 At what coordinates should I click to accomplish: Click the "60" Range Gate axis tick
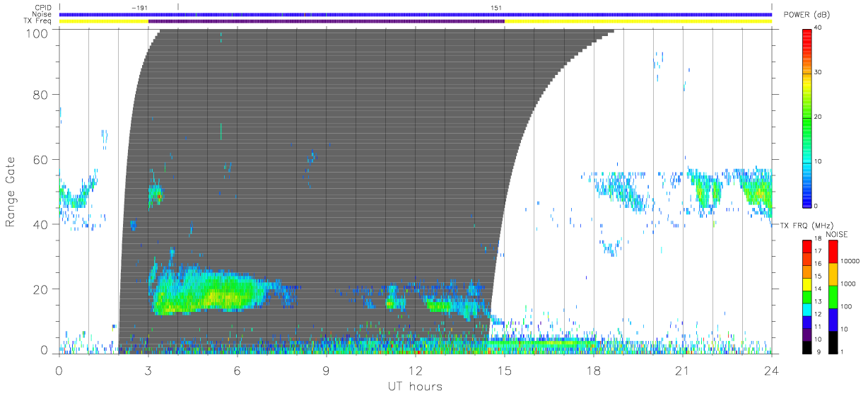click(42, 159)
